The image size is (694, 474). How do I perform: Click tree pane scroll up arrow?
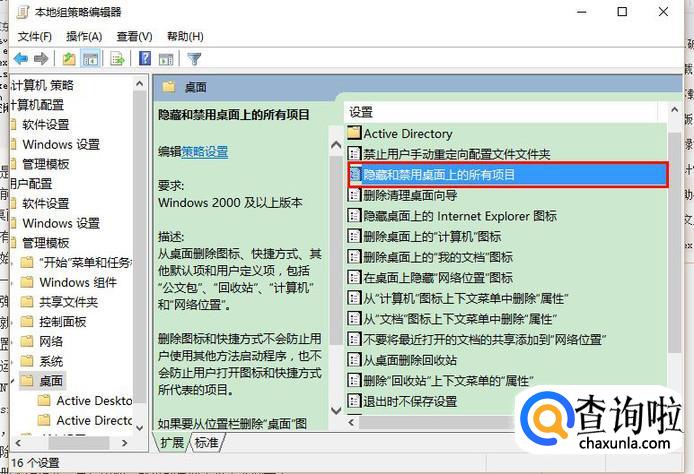(139, 84)
